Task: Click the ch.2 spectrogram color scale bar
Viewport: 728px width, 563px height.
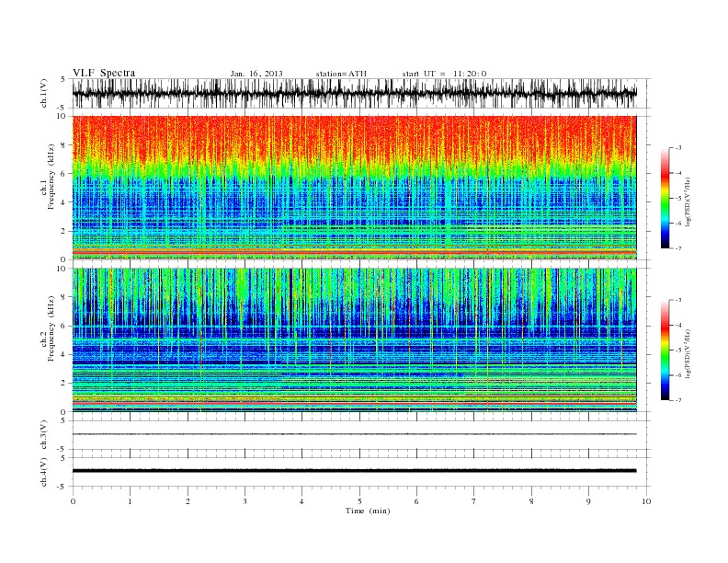Action: click(665, 350)
